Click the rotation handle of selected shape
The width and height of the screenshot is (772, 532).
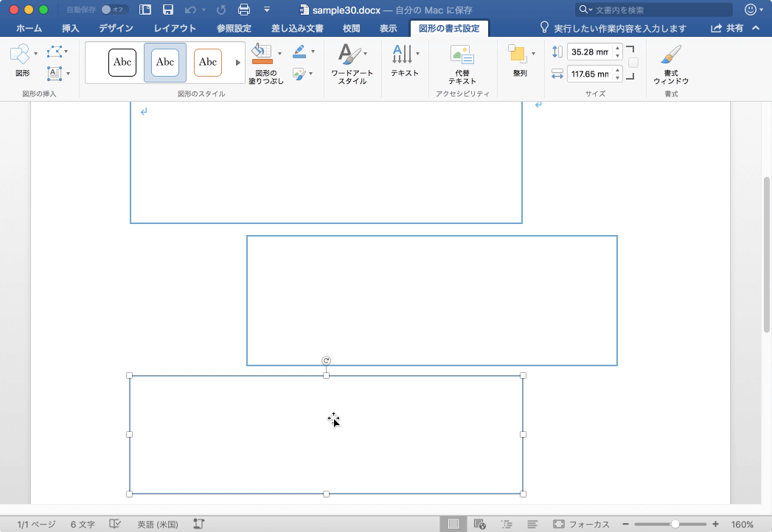coord(326,361)
